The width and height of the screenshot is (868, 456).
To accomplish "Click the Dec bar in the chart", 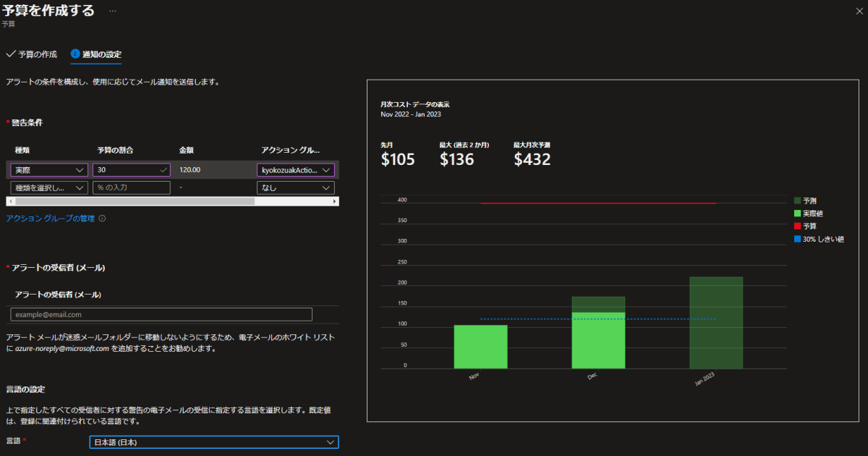I will pos(598,332).
